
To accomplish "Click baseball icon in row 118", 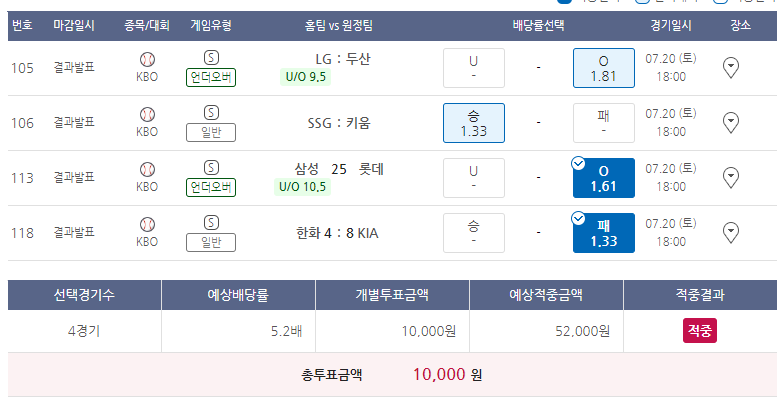I will tap(147, 225).
